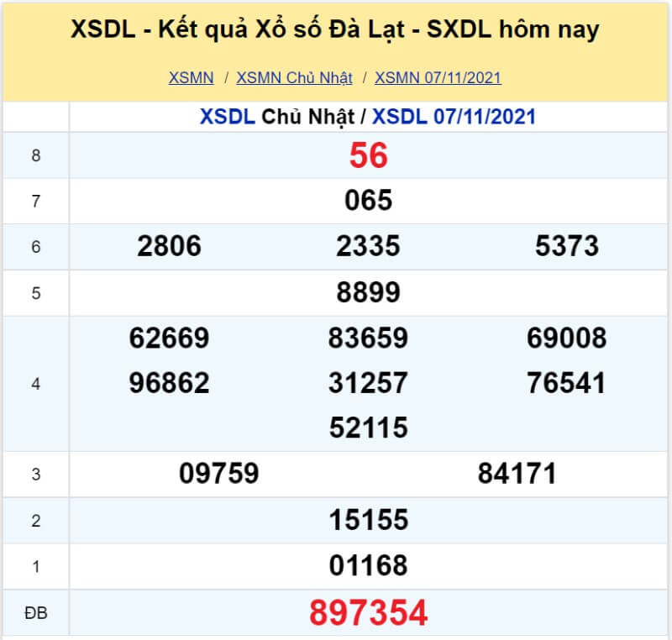Screen dimensions: 672x640
Task: Select the prize 7 result 065
Action: (x=369, y=200)
